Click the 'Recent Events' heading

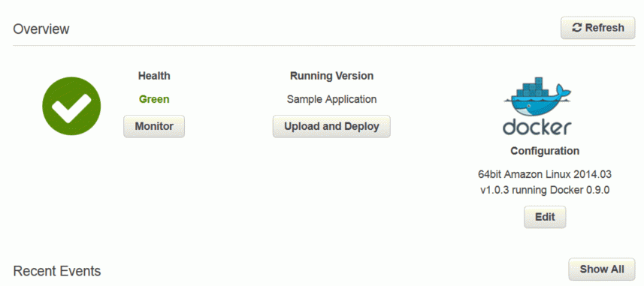pyautogui.click(x=56, y=271)
